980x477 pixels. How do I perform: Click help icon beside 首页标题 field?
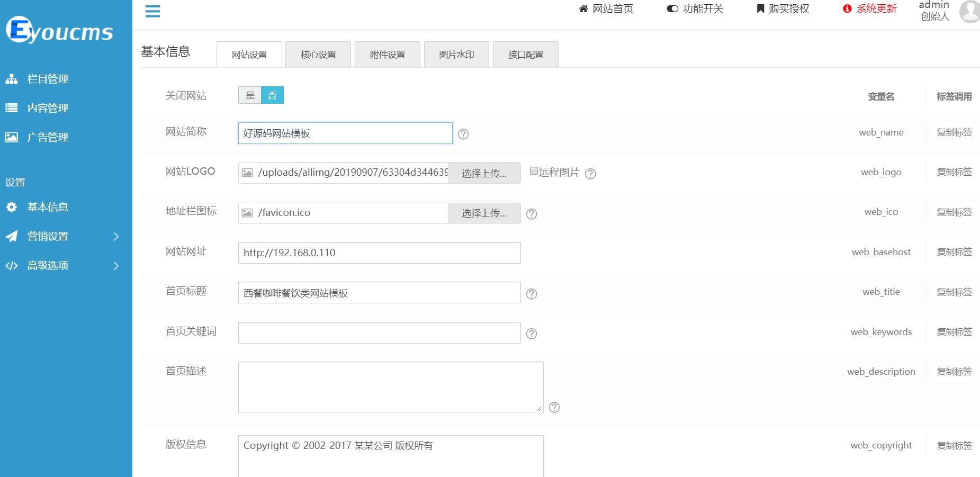[532, 294]
